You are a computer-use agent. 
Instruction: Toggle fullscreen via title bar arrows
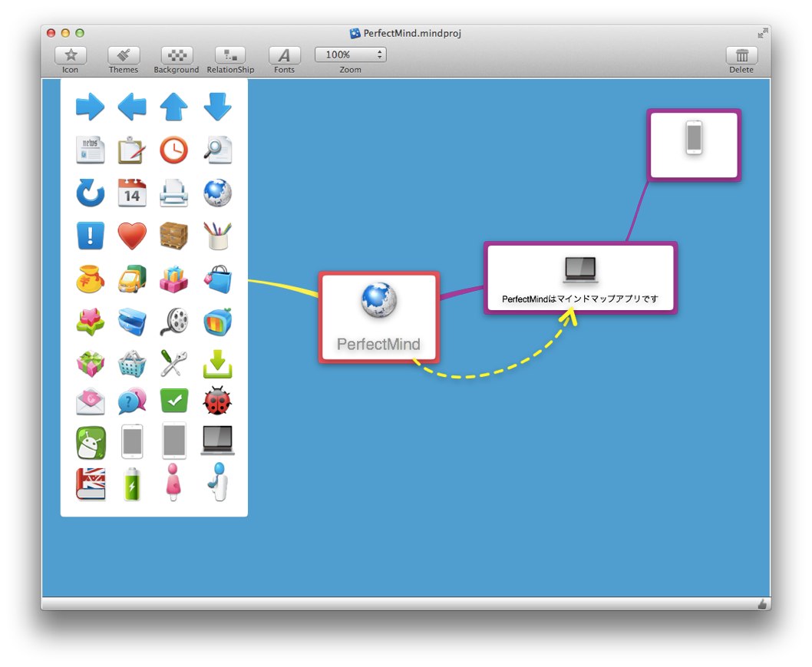pyautogui.click(x=762, y=34)
